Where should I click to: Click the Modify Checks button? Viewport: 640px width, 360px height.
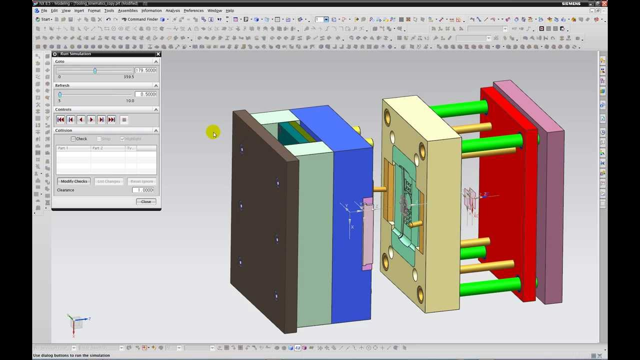(74, 181)
